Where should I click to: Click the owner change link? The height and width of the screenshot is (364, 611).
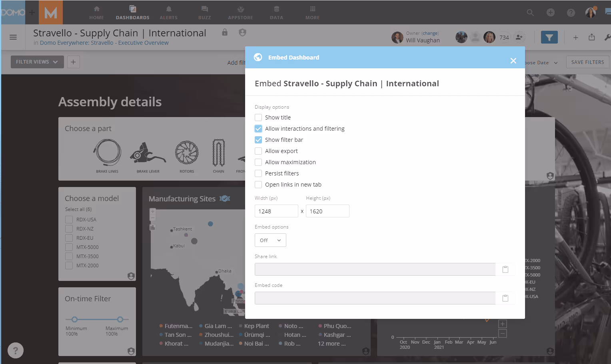(430, 33)
